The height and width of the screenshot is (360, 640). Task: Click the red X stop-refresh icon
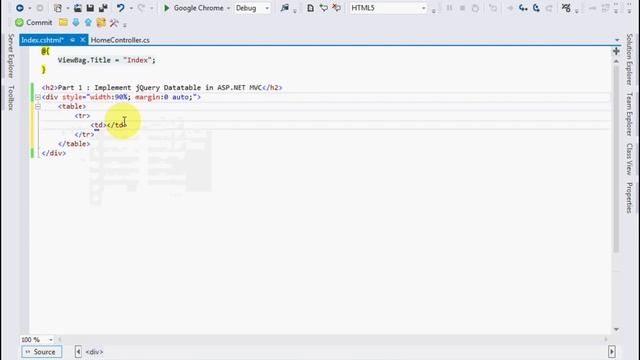(x=336, y=8)
